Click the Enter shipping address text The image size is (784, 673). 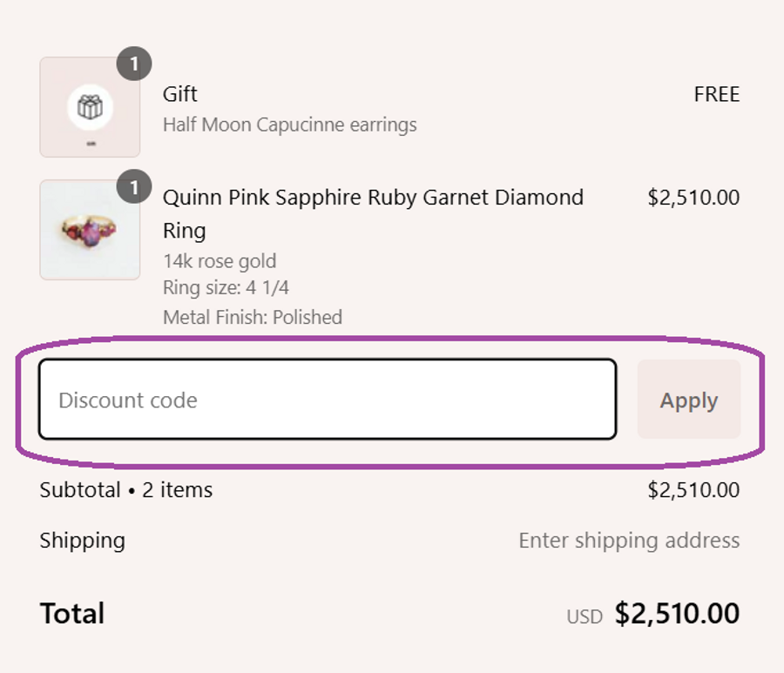click(629, 541)
